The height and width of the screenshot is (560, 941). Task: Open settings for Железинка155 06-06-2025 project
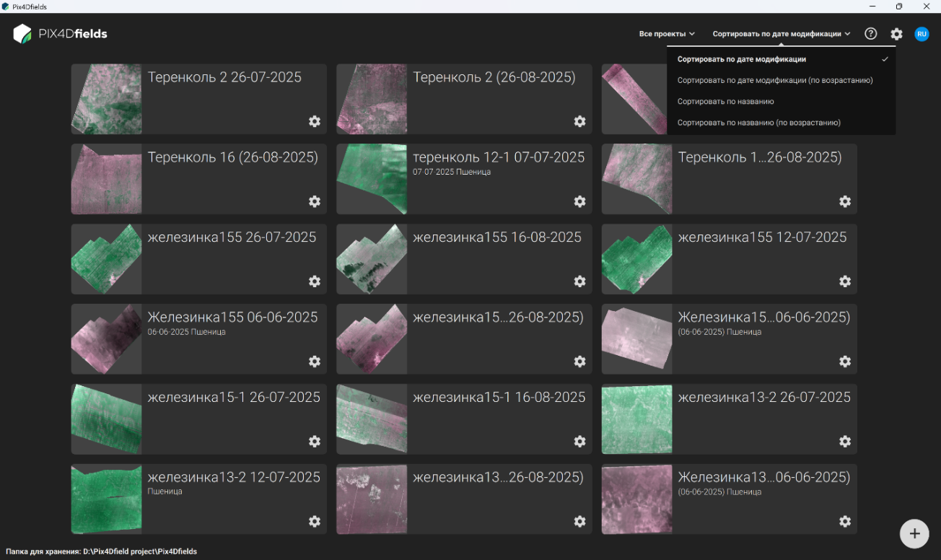point(315,362)
